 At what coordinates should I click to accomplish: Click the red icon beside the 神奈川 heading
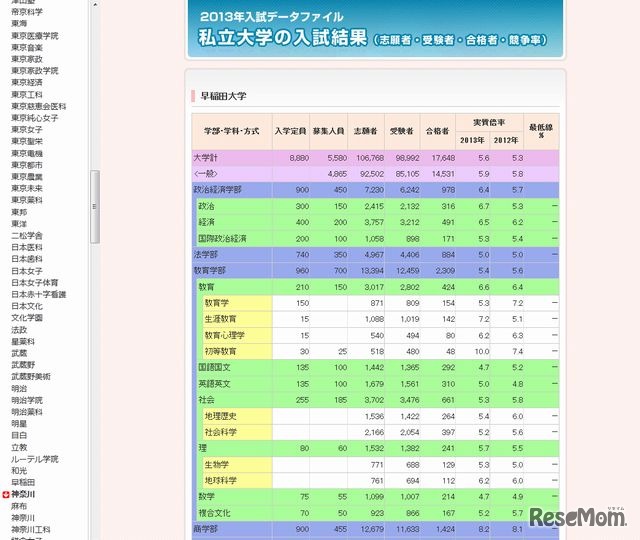pos(5,495)
